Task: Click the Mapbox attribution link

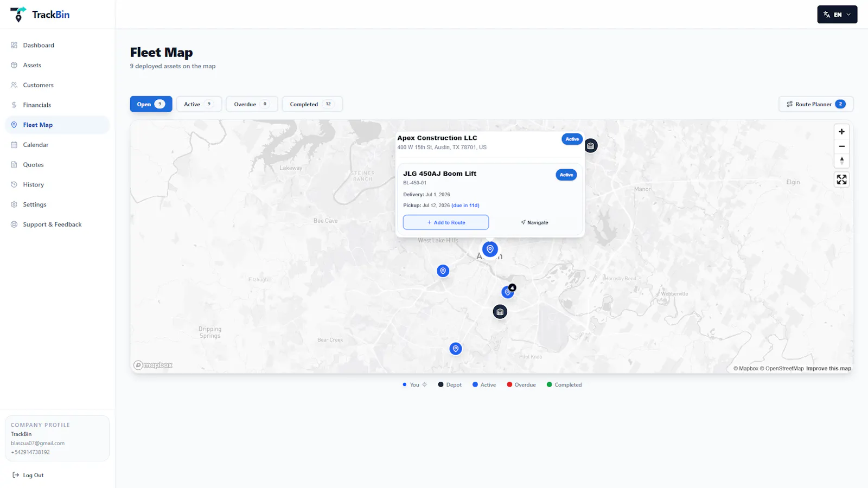Action: click(x=746, y=369)
